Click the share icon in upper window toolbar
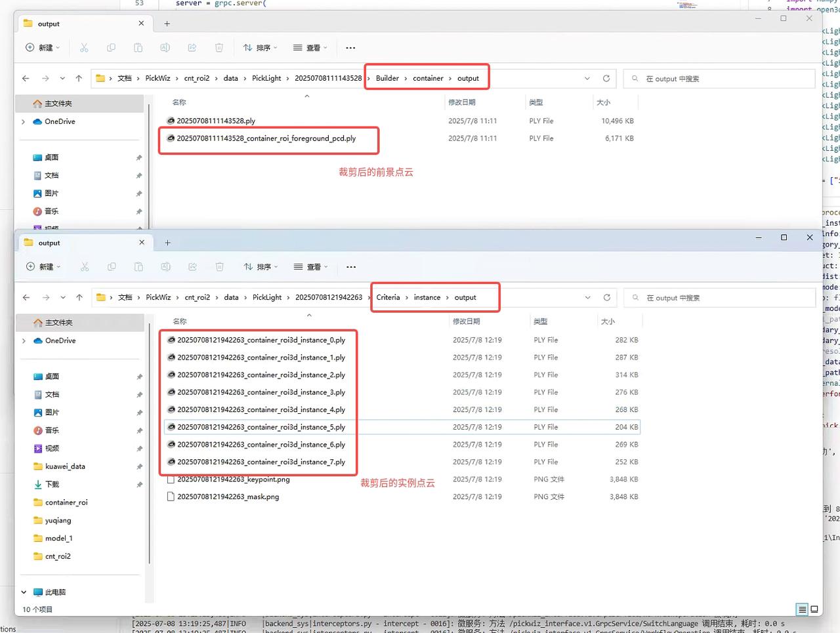The height and width of the screenshot is (633, 840). click(192, 48)
